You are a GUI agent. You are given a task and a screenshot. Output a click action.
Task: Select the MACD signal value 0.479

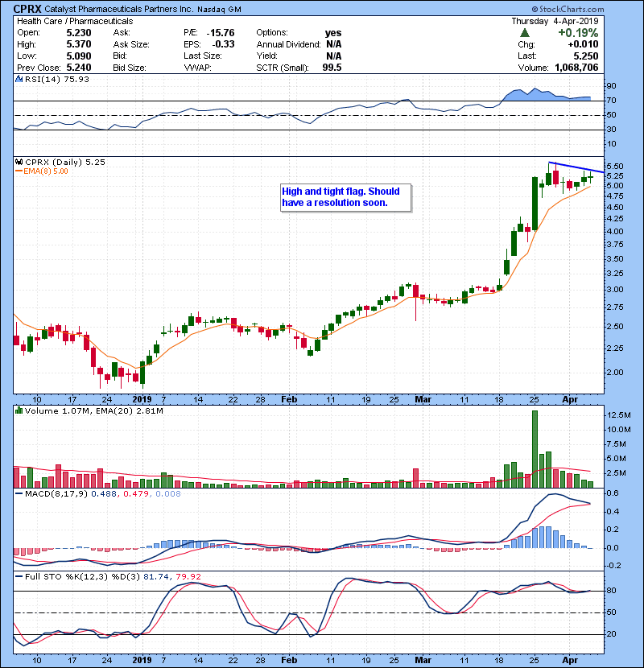coord(136,494)
